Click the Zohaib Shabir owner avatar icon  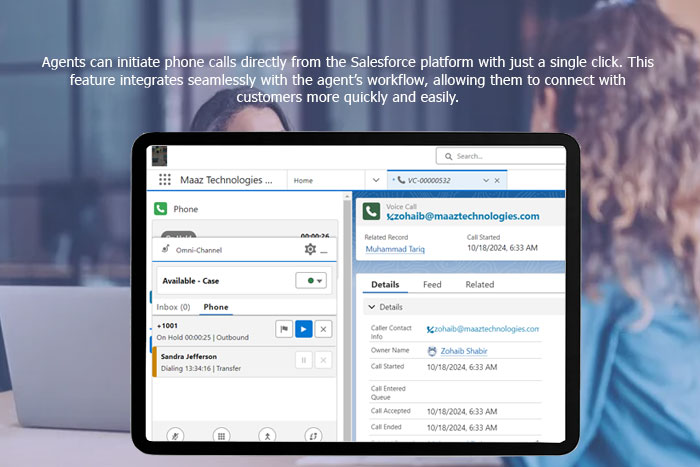pos(432,351)
